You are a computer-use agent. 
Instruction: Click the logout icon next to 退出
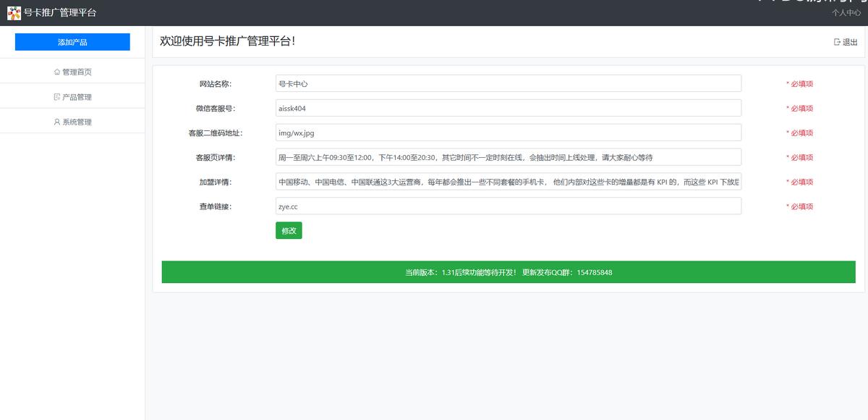(837, 42)
